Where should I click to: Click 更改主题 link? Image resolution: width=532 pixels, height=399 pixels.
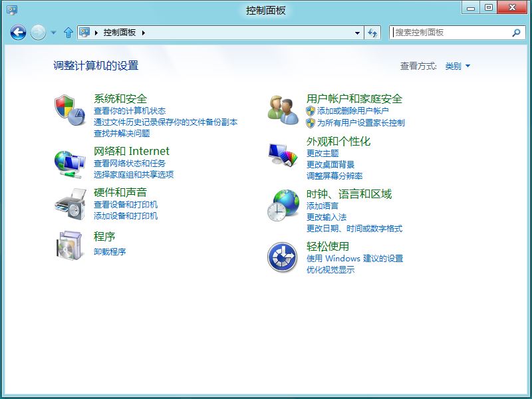(x=323, y=154)
